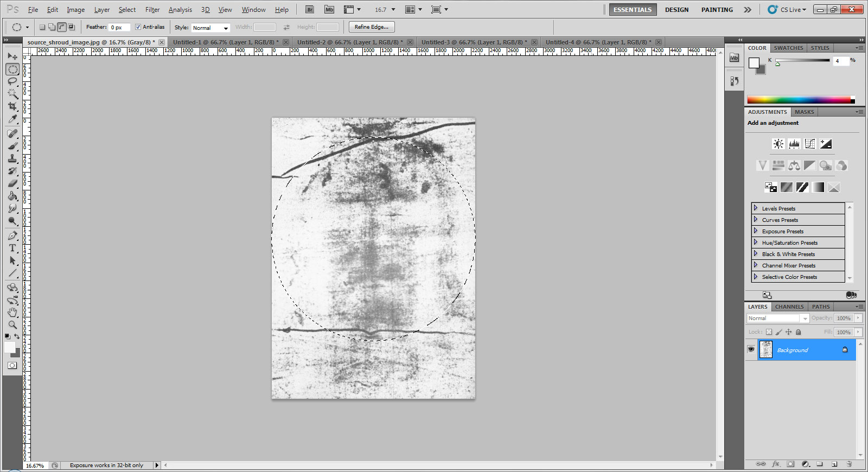Select the Brush tool

point(12,146)
